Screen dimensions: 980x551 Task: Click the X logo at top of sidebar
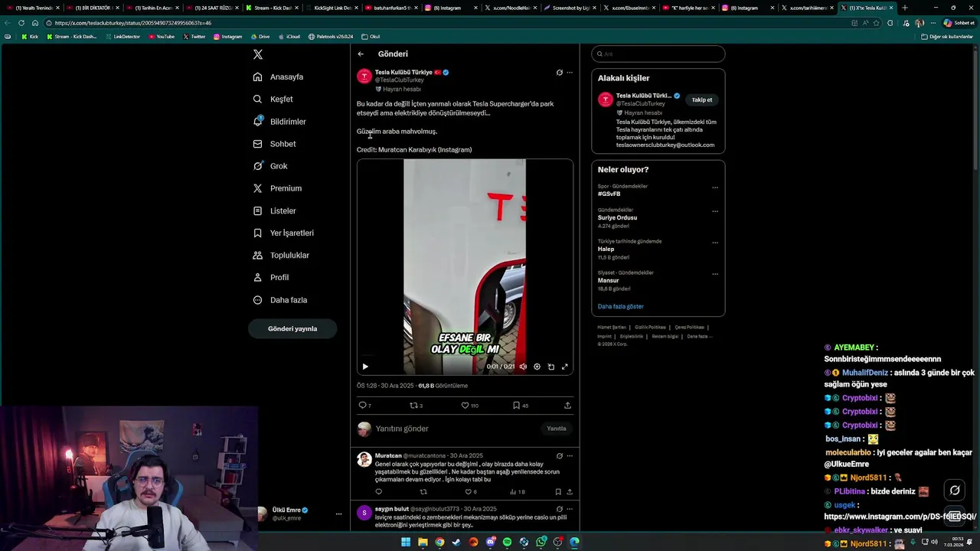point(258,54)
